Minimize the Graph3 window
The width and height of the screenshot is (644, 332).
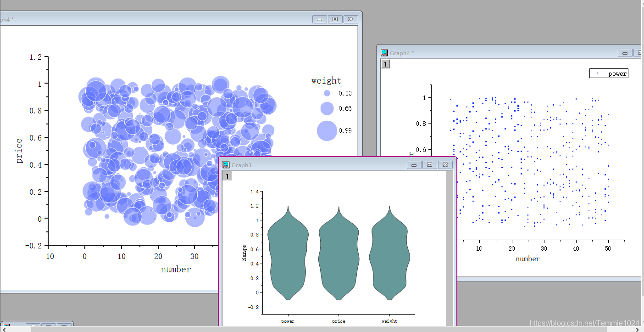(x=414, y=165)
